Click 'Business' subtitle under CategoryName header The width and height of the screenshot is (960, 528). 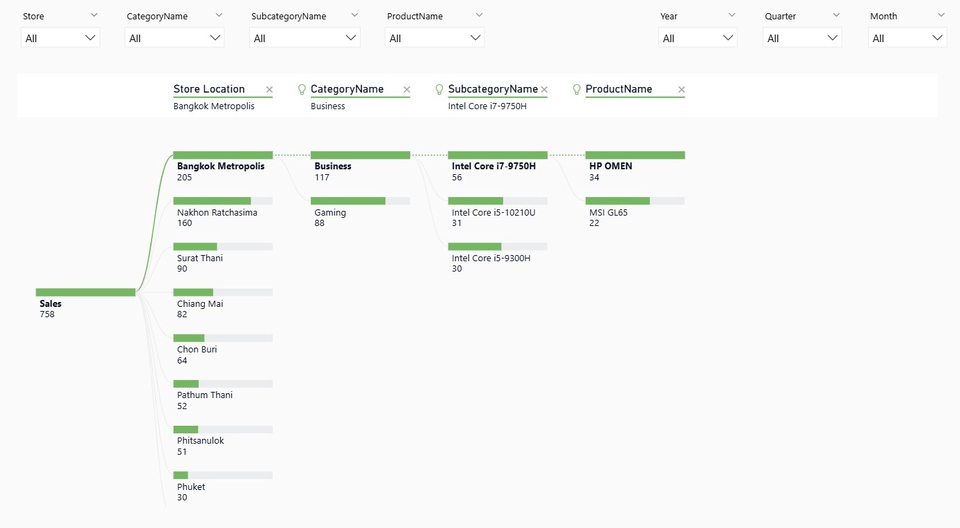[328, 106]
